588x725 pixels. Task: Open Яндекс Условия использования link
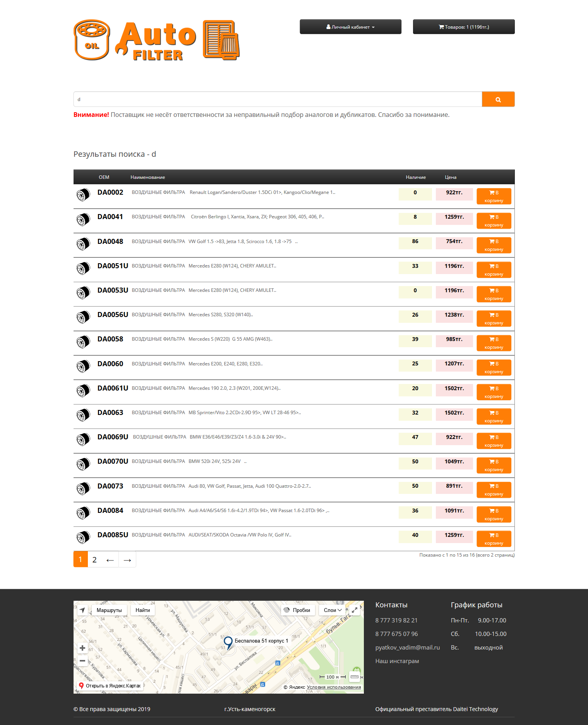(334, 687)
